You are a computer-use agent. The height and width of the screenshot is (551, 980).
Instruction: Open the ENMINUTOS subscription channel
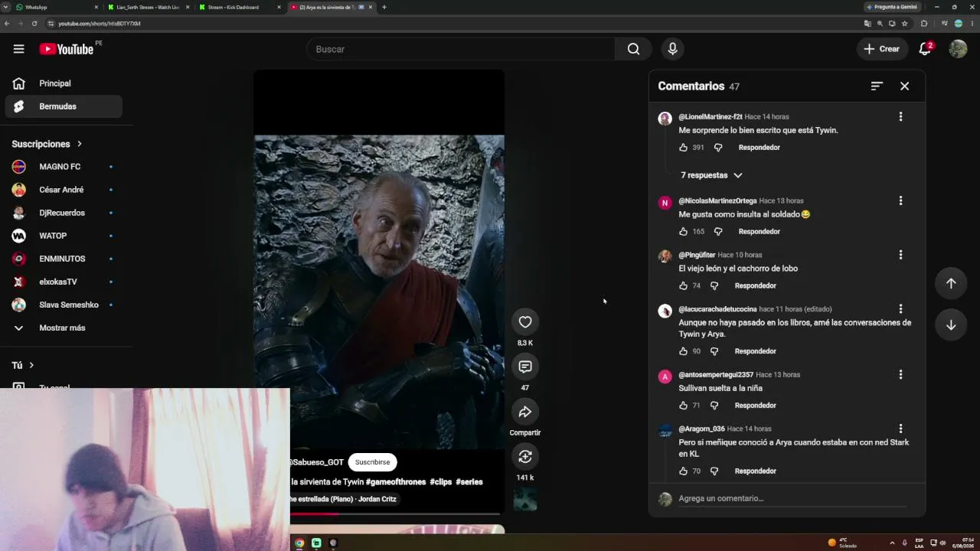coord(63,259)
